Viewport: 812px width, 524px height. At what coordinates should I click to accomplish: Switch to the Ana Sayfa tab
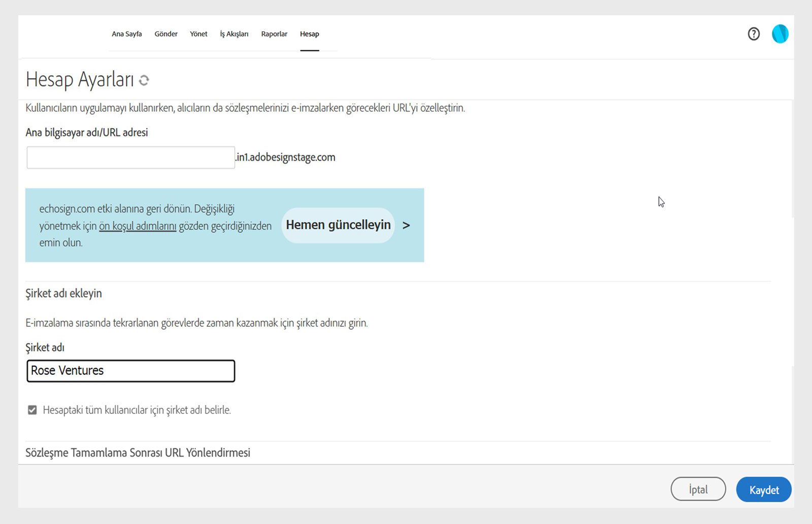pos(127,33)
